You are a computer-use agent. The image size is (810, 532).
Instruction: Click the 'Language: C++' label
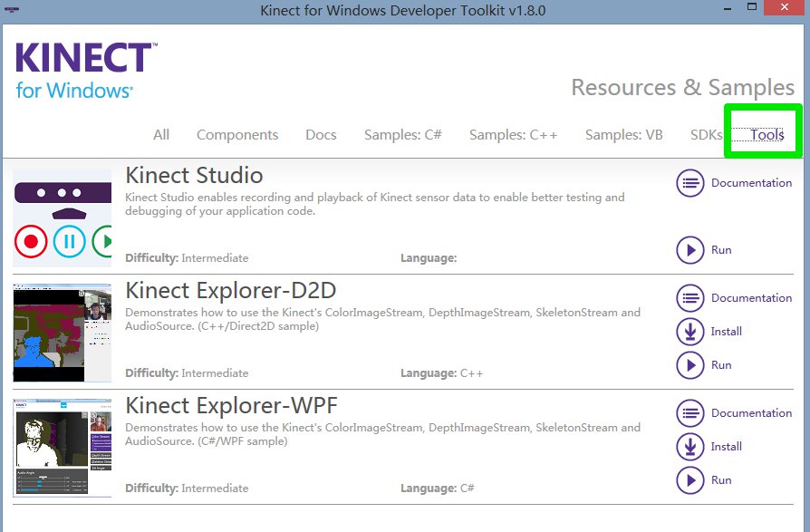tap(441, 373)
